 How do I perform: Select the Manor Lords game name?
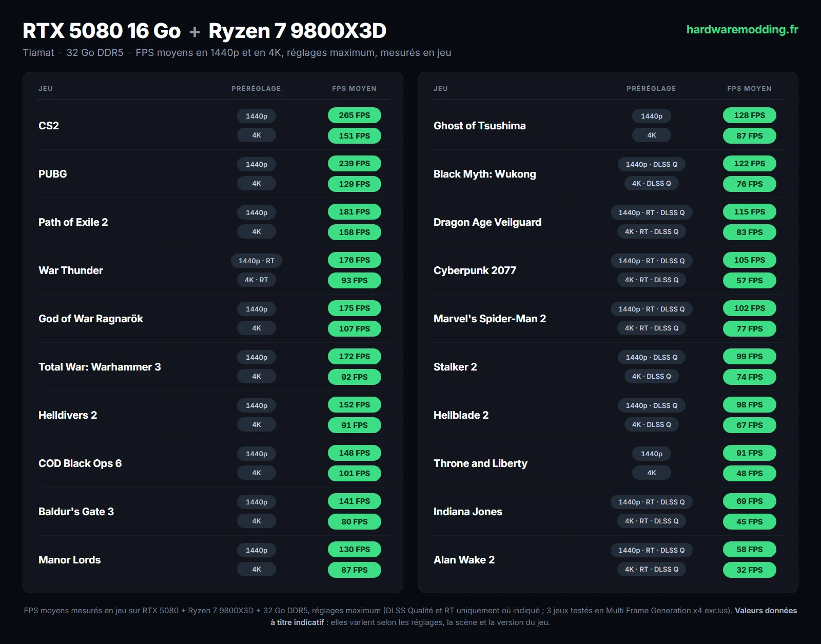point(70,560)
